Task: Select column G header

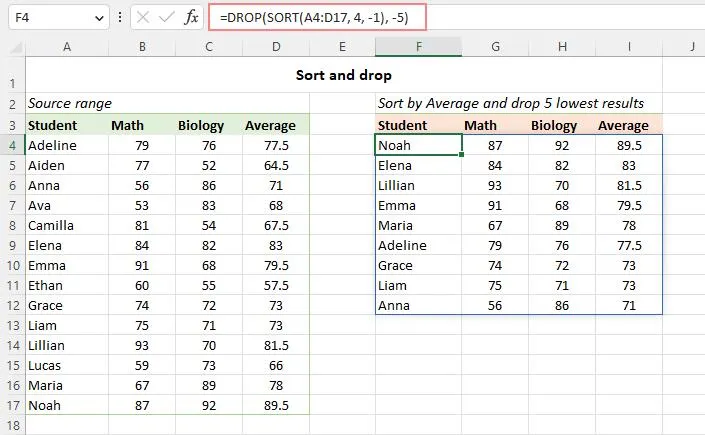Action: pos(495,47)
